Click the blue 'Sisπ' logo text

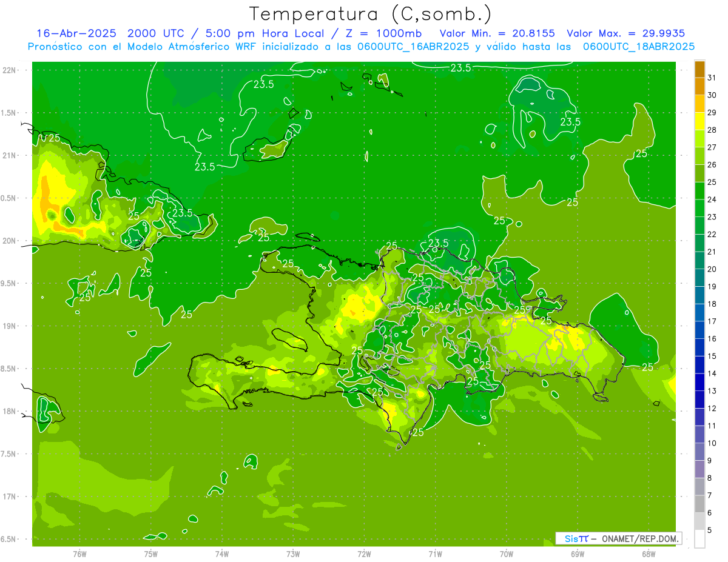tap(576, 538)
